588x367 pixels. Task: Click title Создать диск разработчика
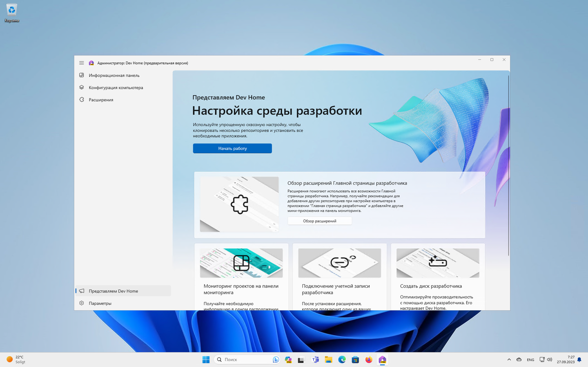[431, 286]
